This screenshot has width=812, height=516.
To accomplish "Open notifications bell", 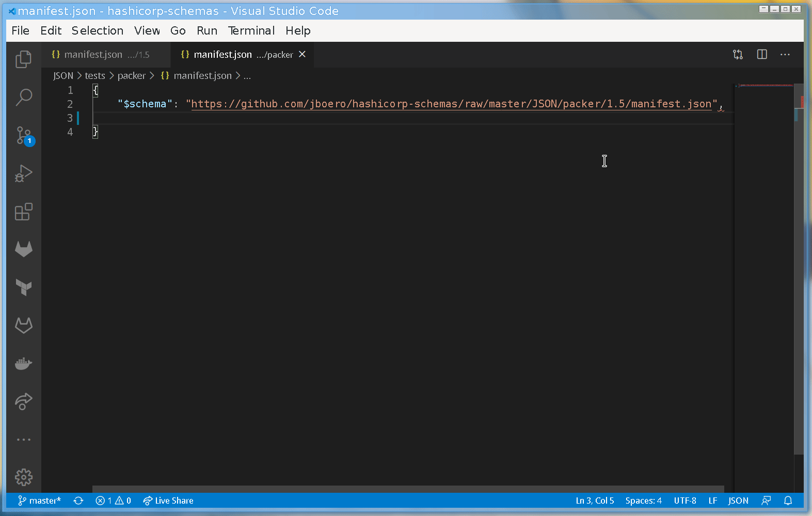I will coord(788,501).
